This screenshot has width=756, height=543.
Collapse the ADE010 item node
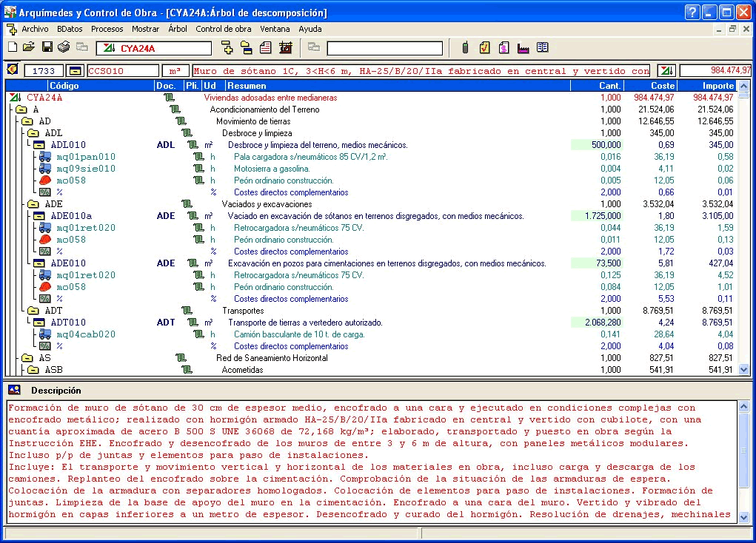[39, 263]
